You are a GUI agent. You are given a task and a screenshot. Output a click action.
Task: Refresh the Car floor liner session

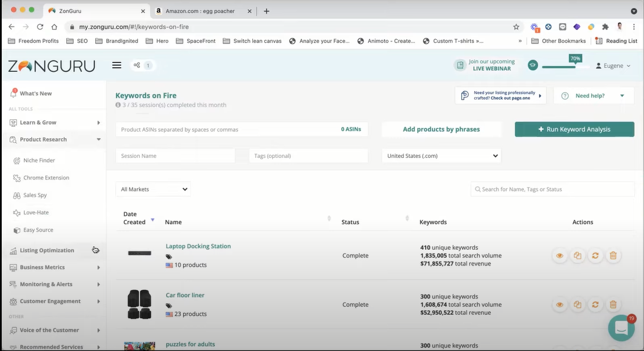click(595, 304)
